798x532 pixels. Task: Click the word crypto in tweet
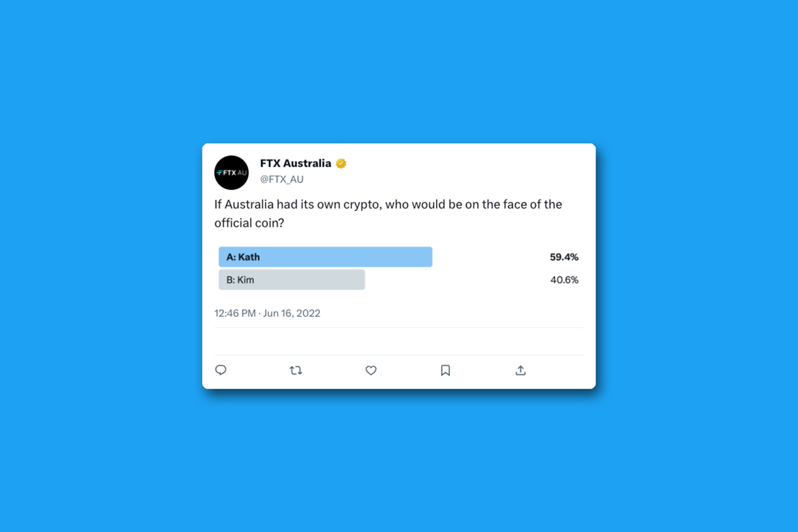(x=361, y=205)
